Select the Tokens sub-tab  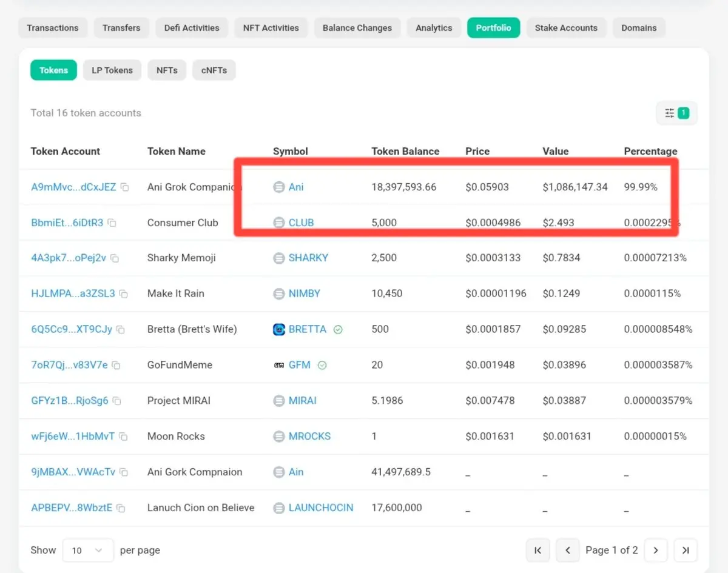coord(54,70)
